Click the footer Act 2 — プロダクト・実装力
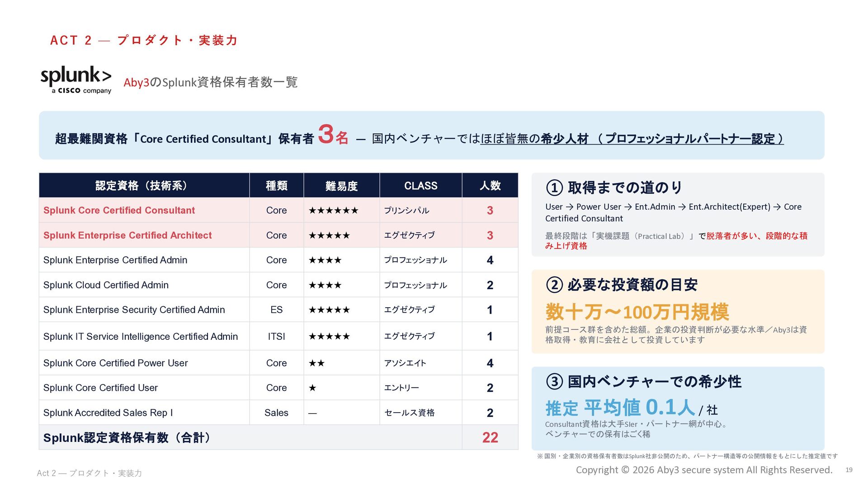 pos(90,473)
